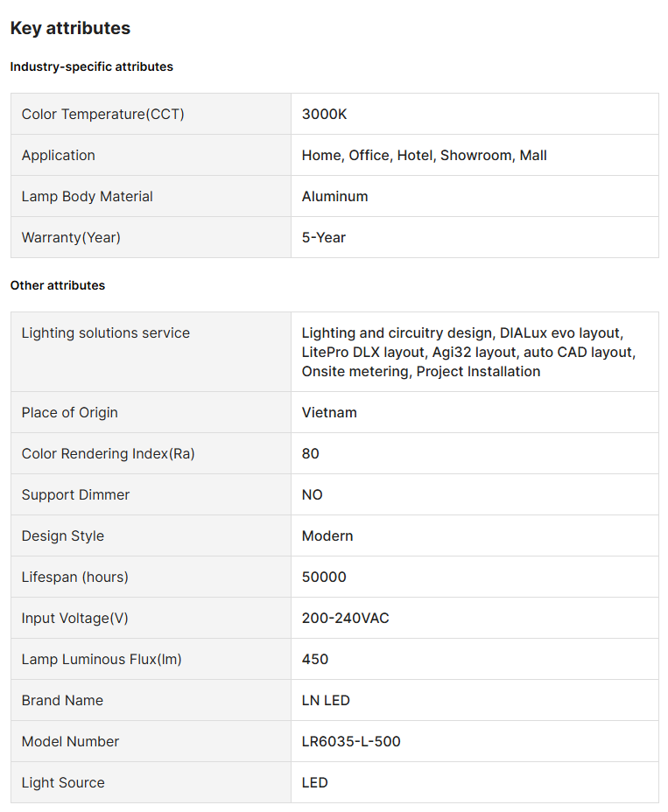Click the Industry-specific attributes subheading
This screenshot has width=668, height=812.
92,66
